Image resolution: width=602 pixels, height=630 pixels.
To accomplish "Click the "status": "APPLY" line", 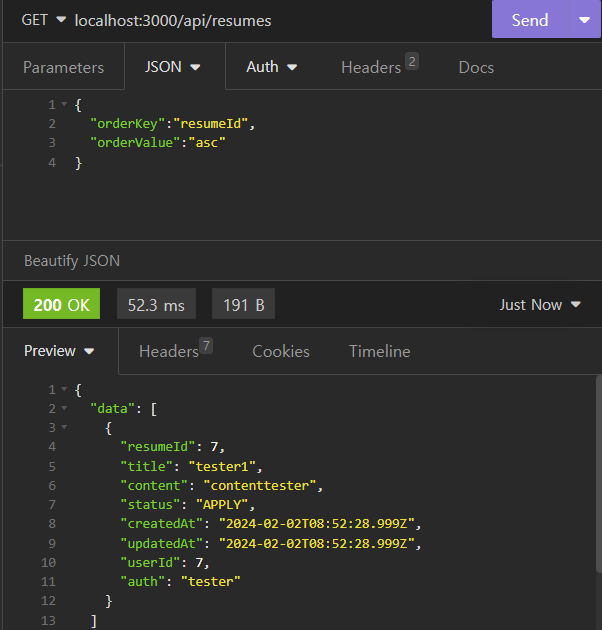I will 188,504.
